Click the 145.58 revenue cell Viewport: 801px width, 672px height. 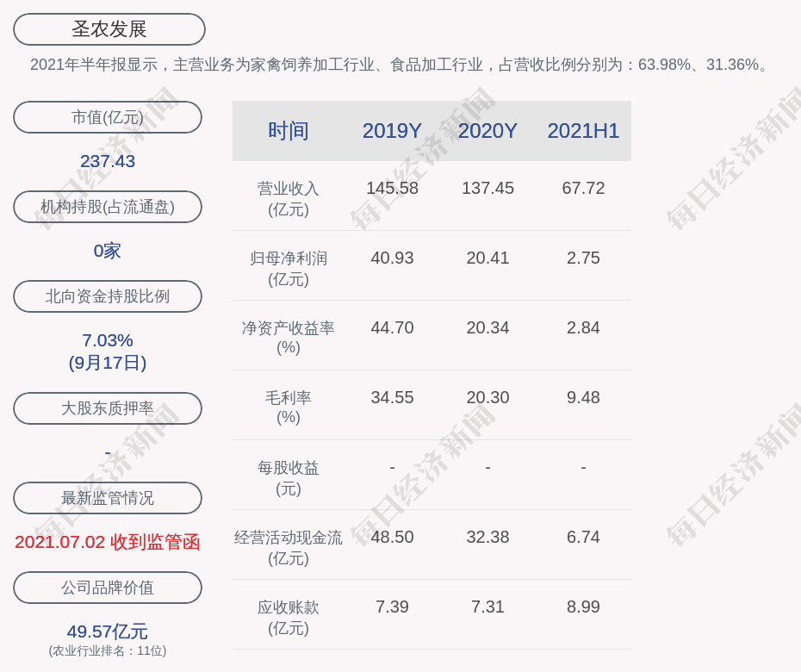tap(392, 188)
